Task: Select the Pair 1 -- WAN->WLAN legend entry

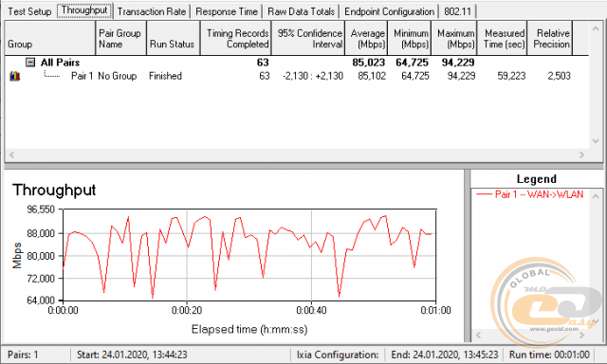Action: pos(529,194)
